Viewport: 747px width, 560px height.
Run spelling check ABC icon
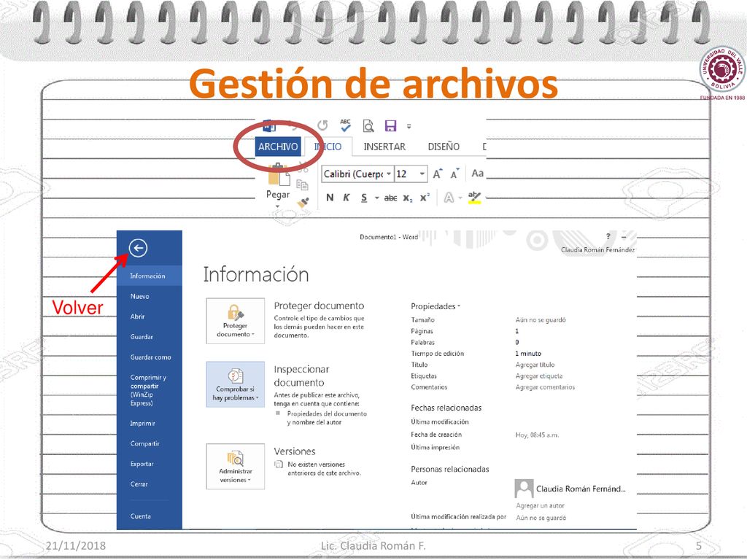pos(345,125)
